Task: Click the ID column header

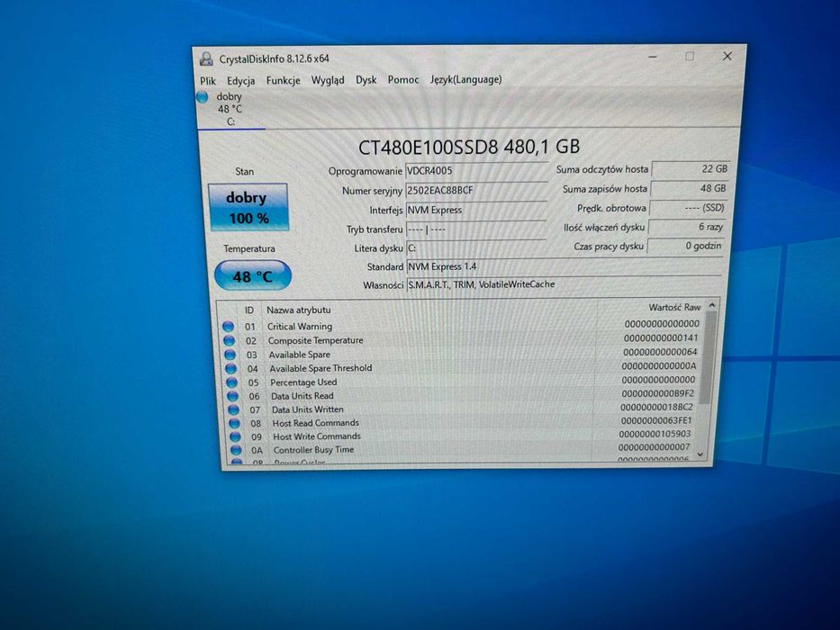Action: [x=249, y=310]
